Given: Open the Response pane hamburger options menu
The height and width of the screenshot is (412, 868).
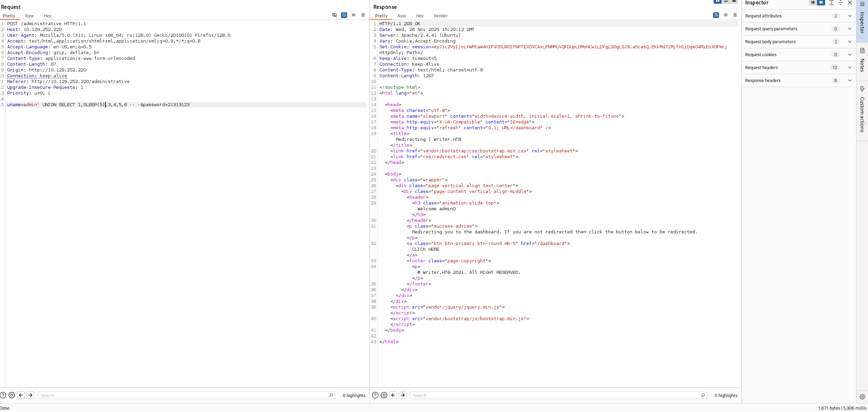Looking at the screenshot, I should [x=735, y=15].
